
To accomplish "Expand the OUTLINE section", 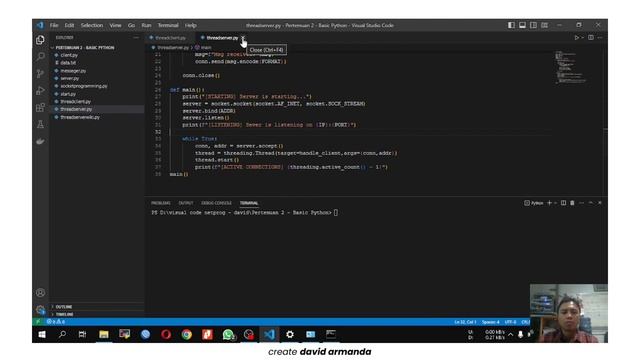I will pos(64,307).
